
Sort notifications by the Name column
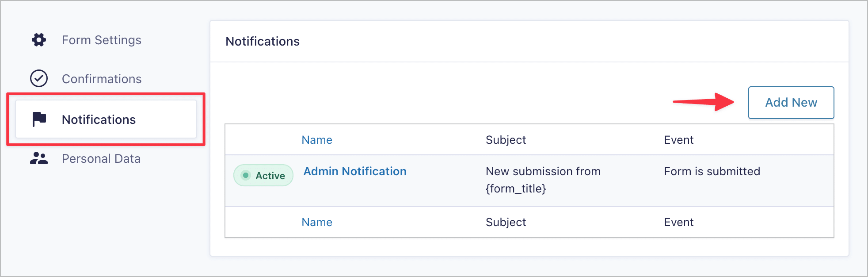pyautogui.click(x=316, y=139)
